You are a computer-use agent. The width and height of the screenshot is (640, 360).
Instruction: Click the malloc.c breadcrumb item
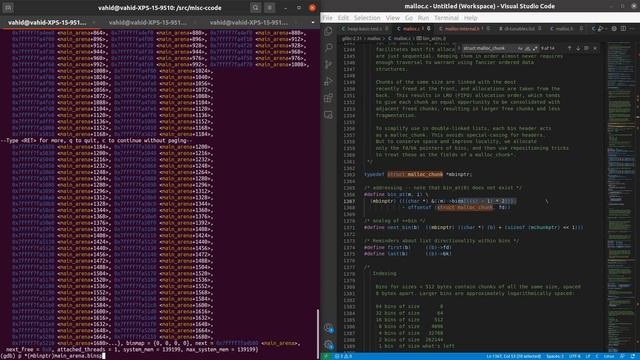pos(399,38)
